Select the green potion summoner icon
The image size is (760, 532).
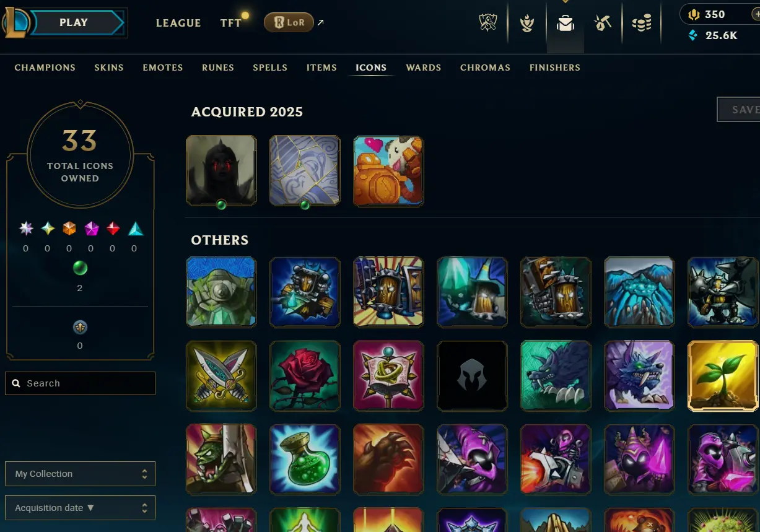point(305,459)
